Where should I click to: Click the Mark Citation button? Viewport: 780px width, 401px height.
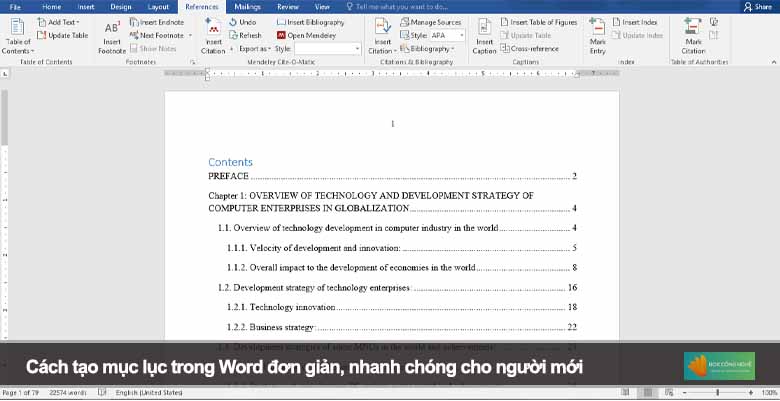(x=693, y=36)
